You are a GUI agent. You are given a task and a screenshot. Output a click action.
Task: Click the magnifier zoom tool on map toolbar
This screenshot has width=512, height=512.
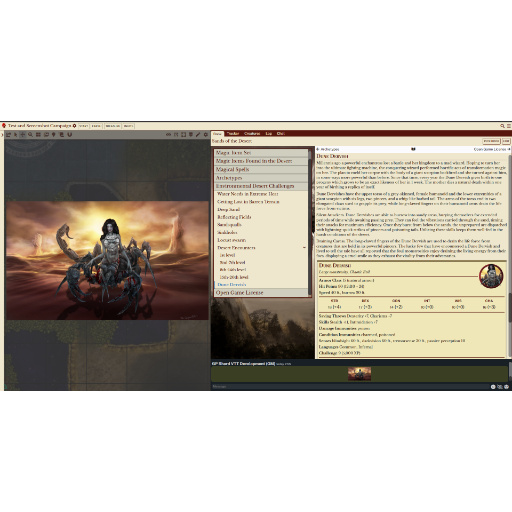pos(30,135)
